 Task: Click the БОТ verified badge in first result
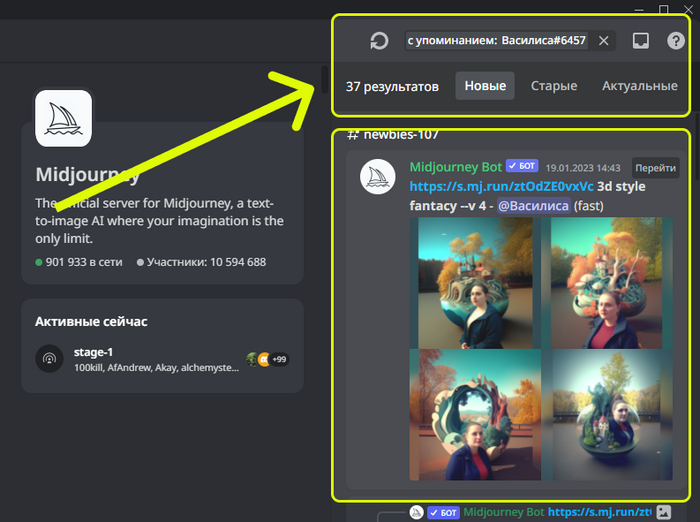(522, 166)
